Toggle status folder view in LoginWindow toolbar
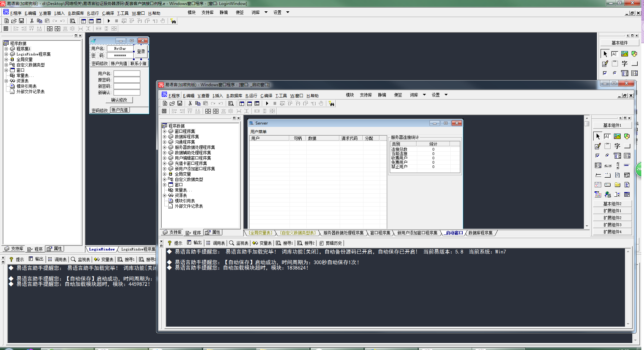This screenshot has height=350, width=644. [x=91, y=21]
